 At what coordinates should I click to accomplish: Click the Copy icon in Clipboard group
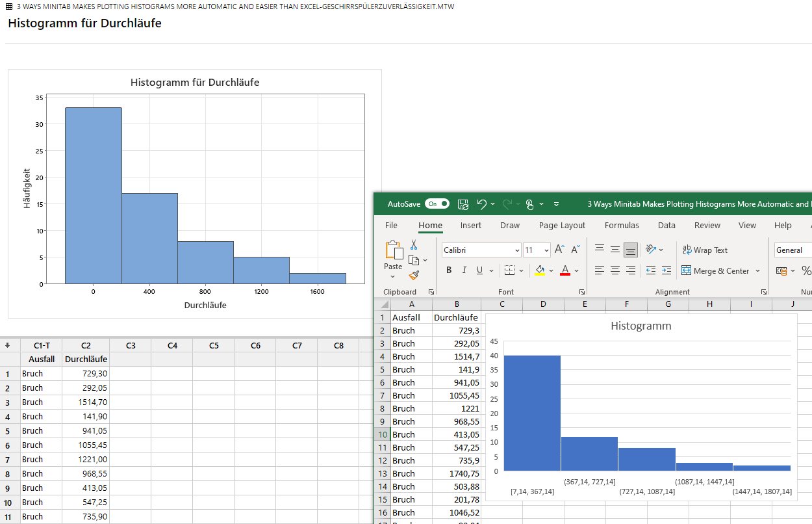coord(414,260)
